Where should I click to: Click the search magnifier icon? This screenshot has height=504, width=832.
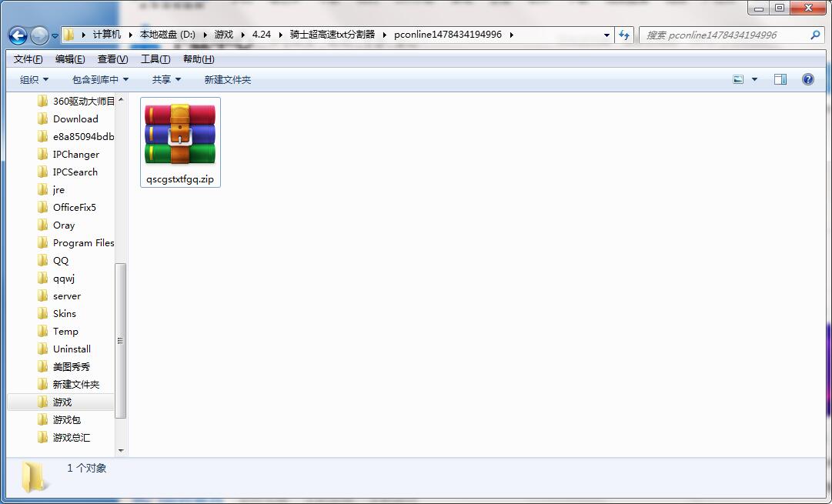815,35
